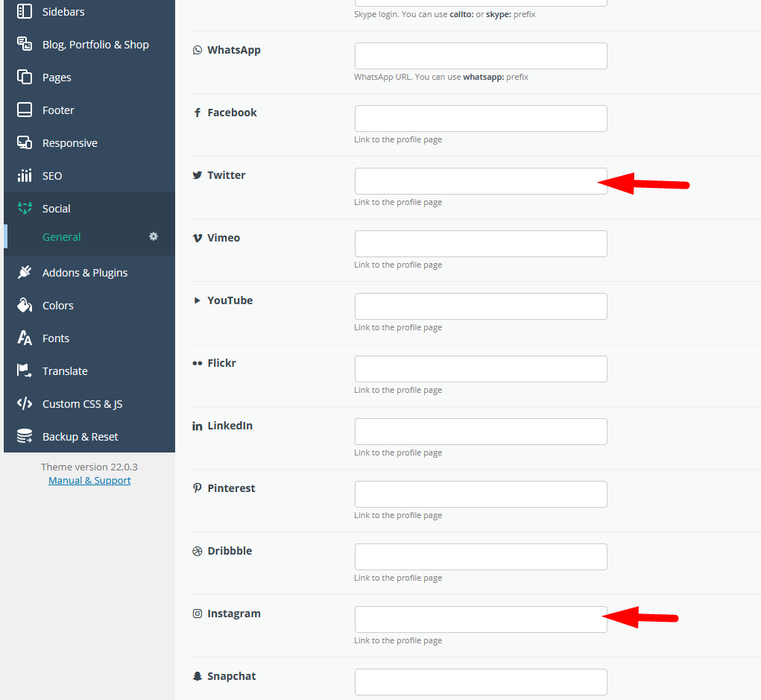
Task: Click the SEO bars icon
Action: click(25, 175)
